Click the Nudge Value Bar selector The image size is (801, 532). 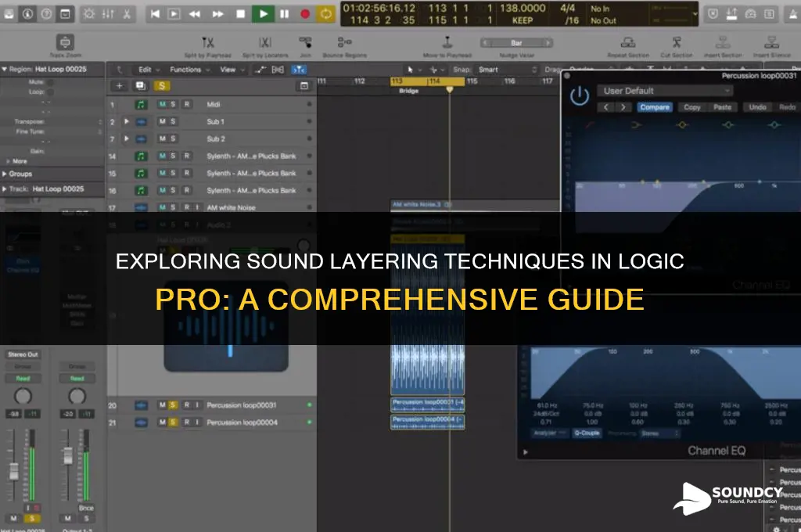[x=516, y=43]
